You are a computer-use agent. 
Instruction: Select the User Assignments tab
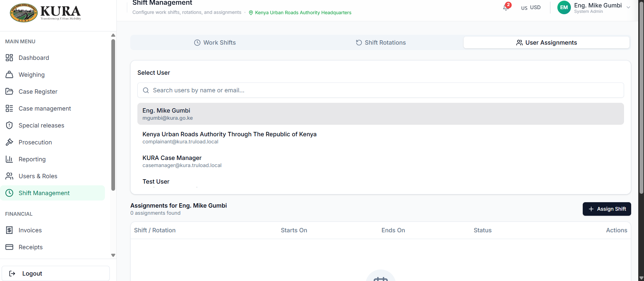547,43
